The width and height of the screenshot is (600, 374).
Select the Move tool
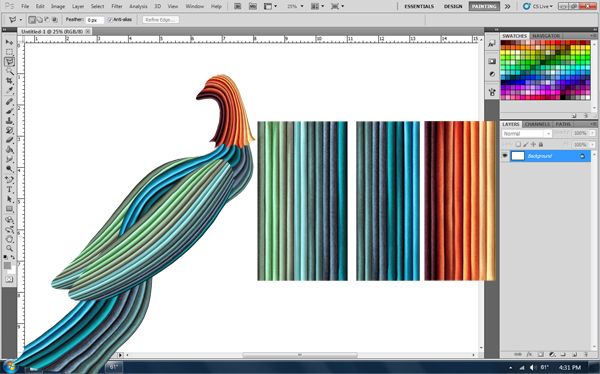click(x=9, y=42)
